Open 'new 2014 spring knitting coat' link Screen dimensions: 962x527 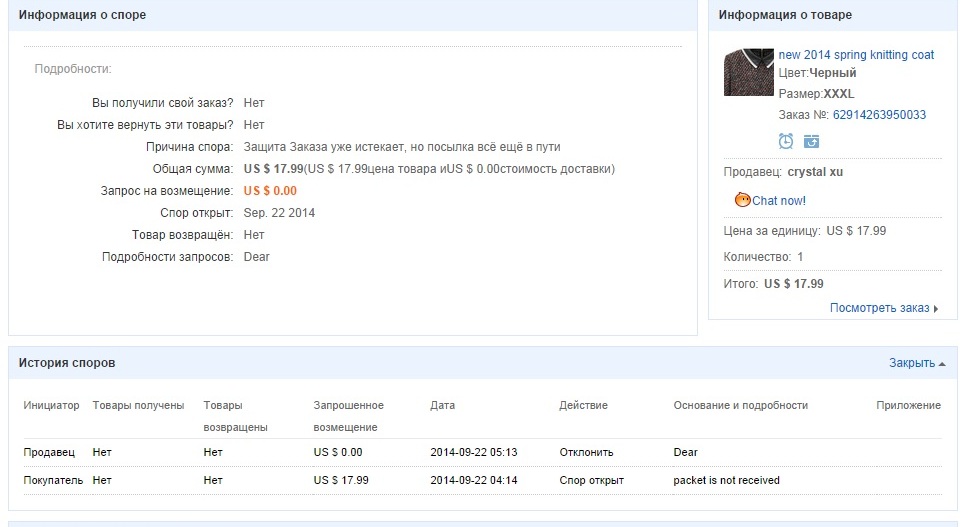click(x=856, y=55)
